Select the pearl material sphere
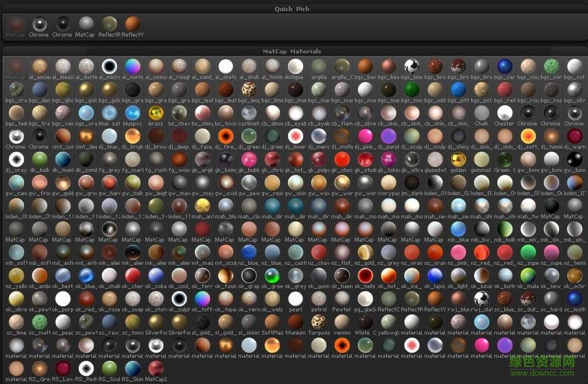588x384 pixels. 295,299
